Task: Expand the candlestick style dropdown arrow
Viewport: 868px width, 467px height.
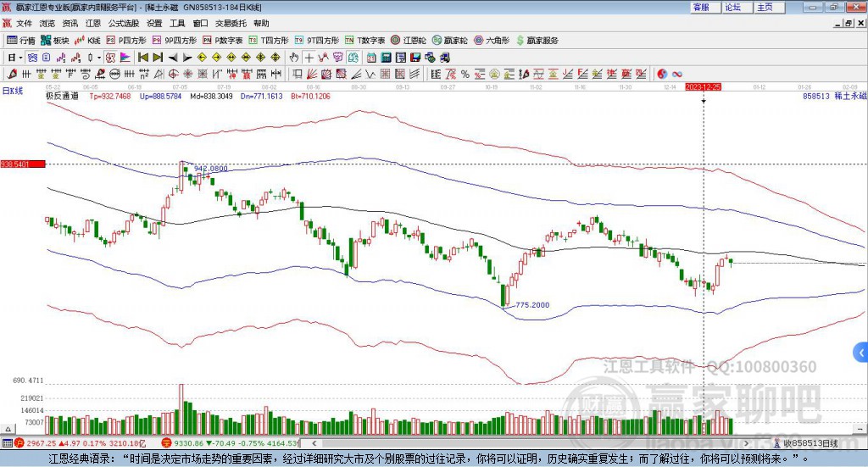Action: pos(99,58)
